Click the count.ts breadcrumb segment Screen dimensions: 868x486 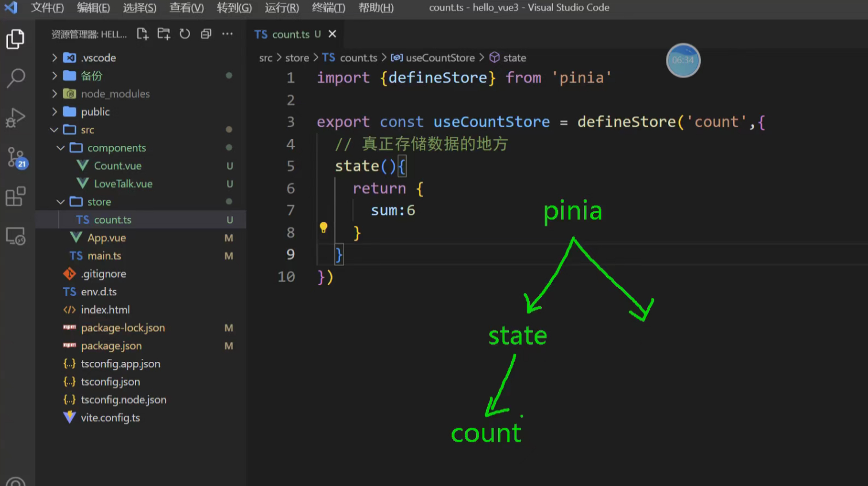coord(358,58)
